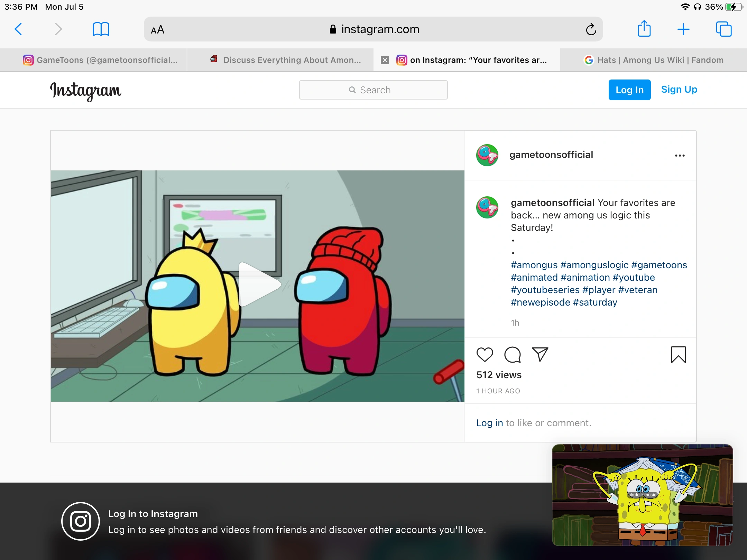Open the comment bubble icon

coord(512,355)
